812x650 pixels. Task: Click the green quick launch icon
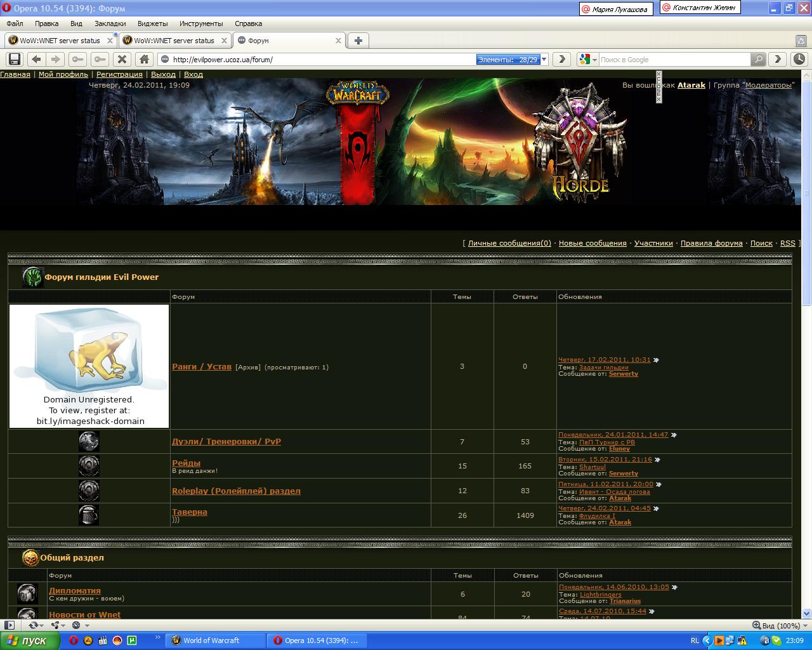tap(132, 640)
